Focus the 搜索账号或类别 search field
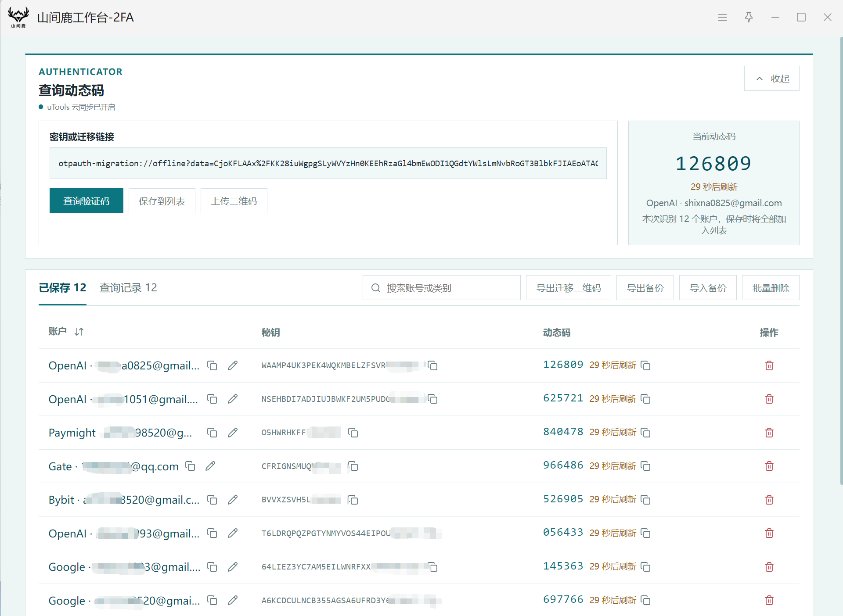 442,288
